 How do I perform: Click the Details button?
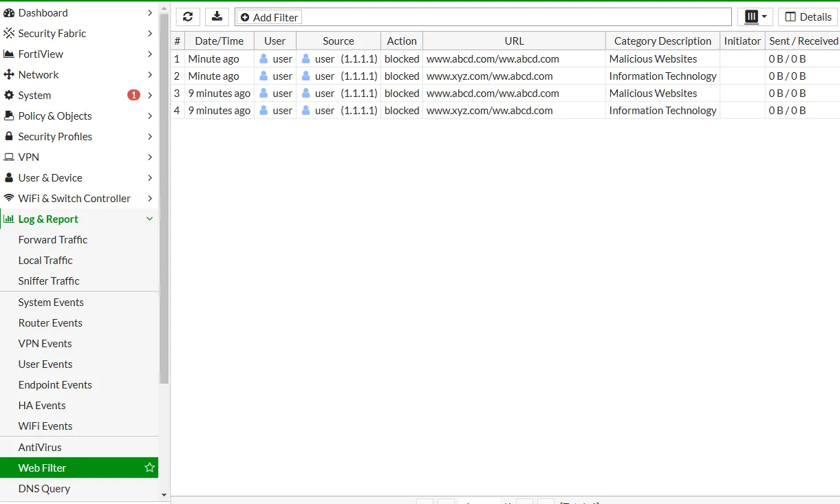point(808,17)
